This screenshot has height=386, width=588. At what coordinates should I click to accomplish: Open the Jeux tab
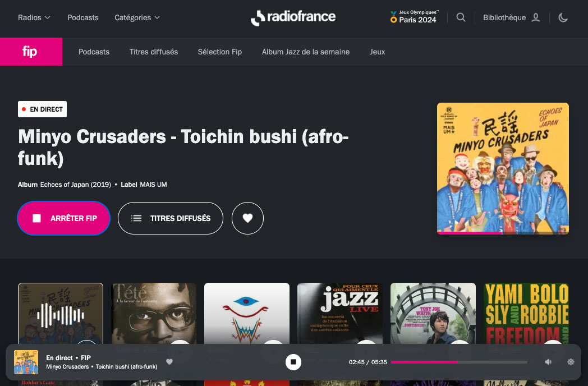click(x=377, y=52)
